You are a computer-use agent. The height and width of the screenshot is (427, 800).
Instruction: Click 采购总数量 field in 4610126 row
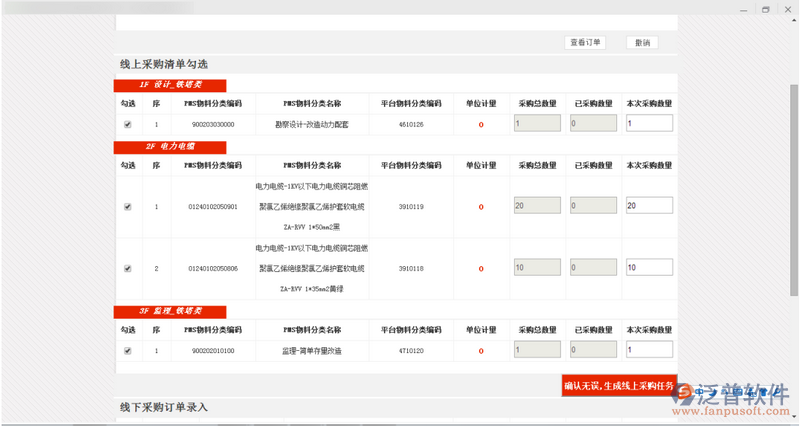coord(537,124)
